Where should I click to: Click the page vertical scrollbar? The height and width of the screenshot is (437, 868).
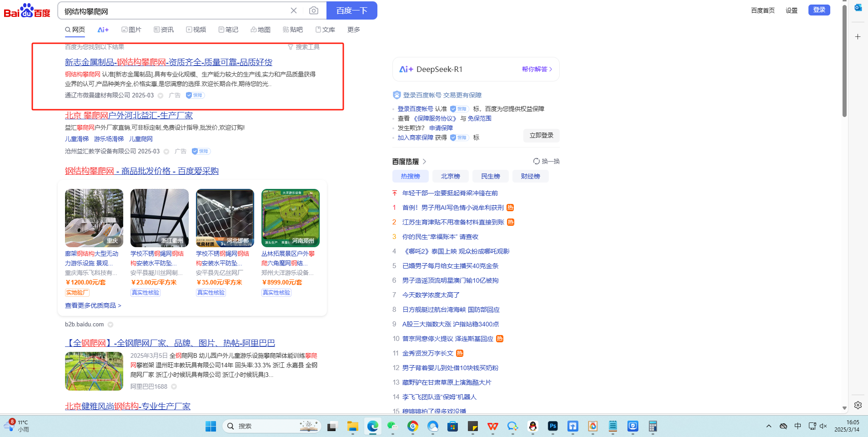coord(844,59)
